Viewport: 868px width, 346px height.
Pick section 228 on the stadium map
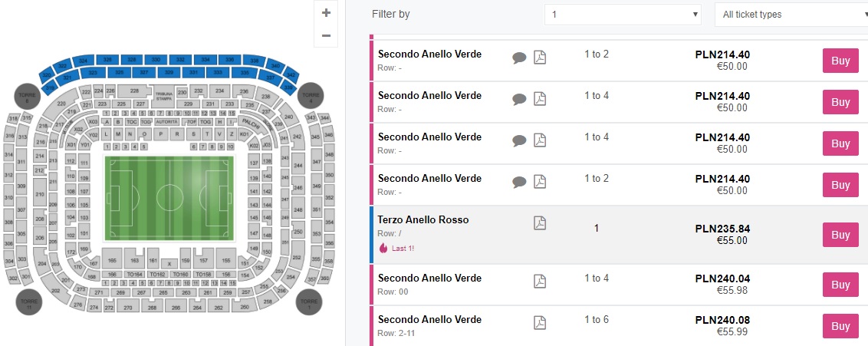(134, 91)
